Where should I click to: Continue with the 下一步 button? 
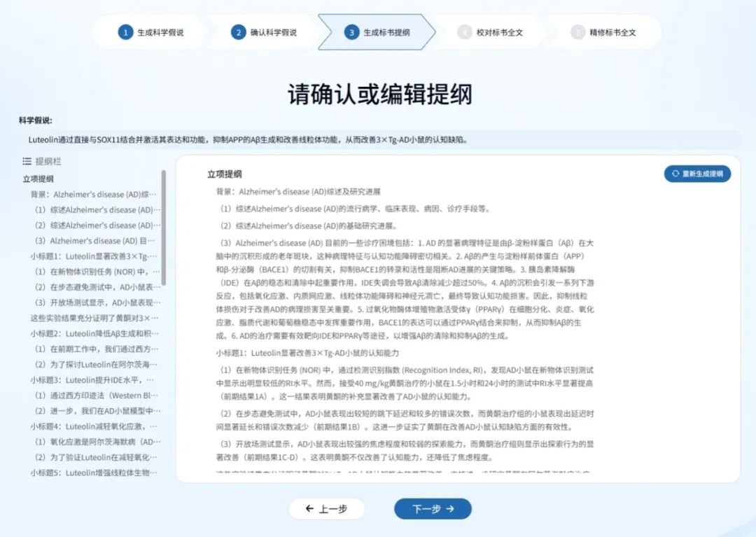pyautogui.click(x=433, y=508)
